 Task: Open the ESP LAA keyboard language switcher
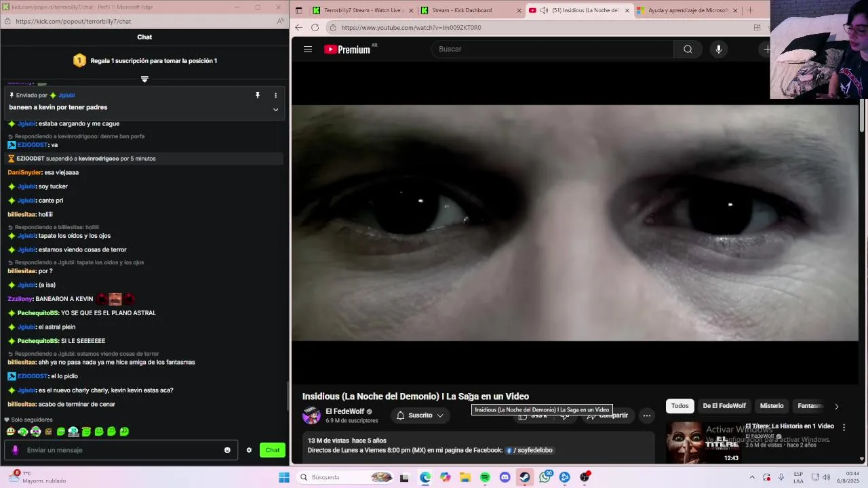coord(798,477)
